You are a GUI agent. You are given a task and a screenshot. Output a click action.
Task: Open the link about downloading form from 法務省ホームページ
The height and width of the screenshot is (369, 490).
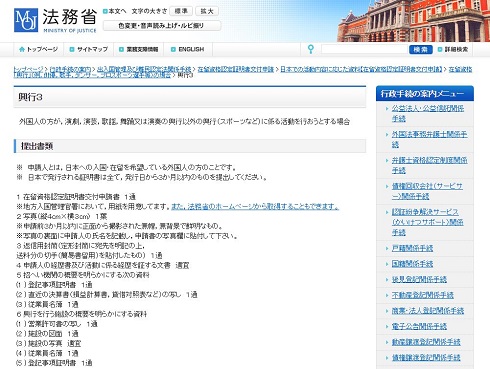tap(255, 207)
